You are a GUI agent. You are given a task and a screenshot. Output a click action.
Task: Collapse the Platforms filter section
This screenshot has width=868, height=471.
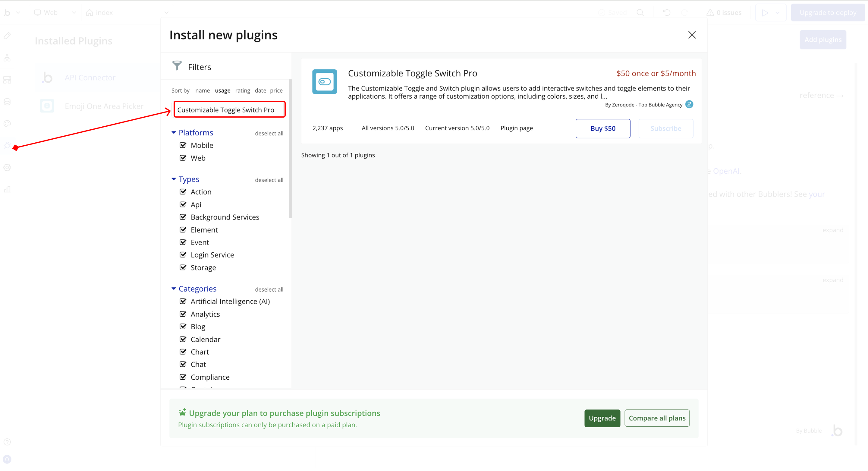[174, 132]
